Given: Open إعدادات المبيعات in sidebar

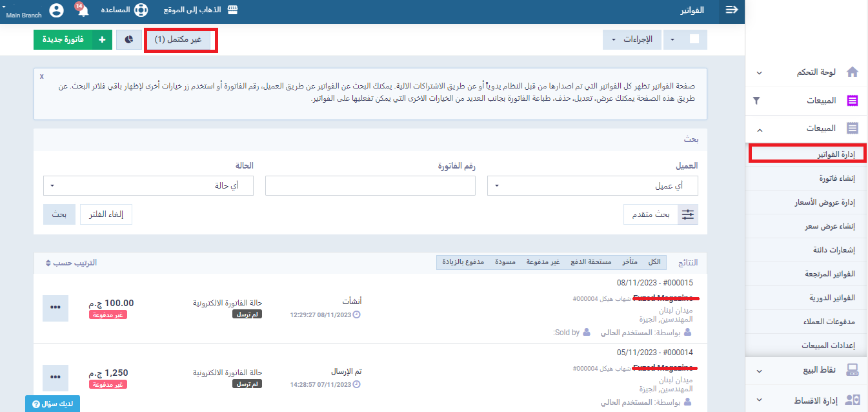Looking at the screenshot, I should coord(806,345).
